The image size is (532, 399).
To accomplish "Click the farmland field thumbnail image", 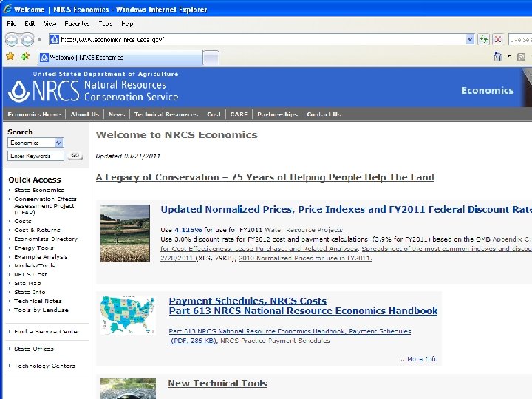I will (125, 233).
